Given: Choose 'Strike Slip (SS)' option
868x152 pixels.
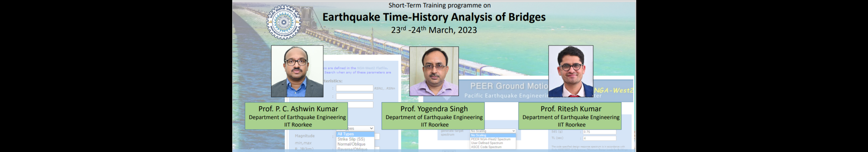Looking at the screenshot, I should (351, 139).
